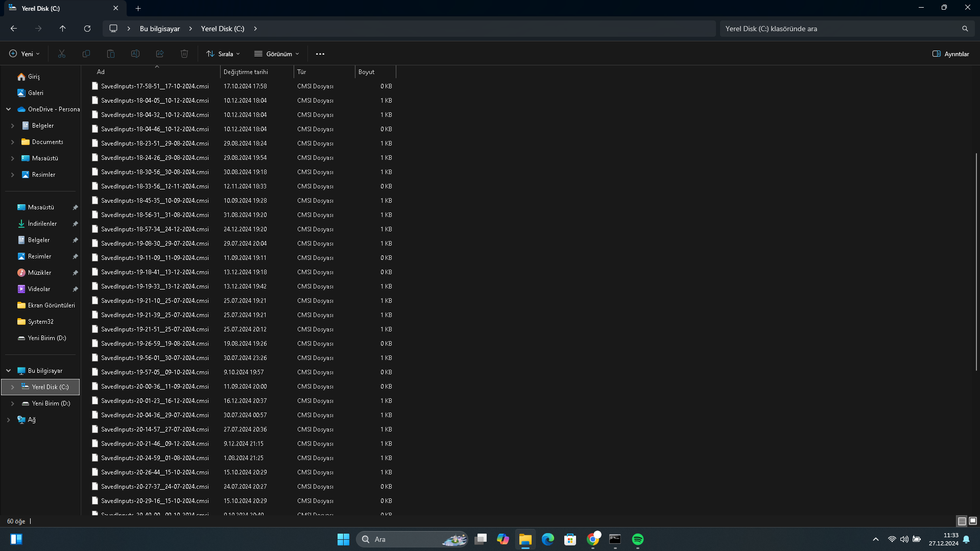Open the three-dots more options menu
Screen dimensions: 980x551
[320, 54]
